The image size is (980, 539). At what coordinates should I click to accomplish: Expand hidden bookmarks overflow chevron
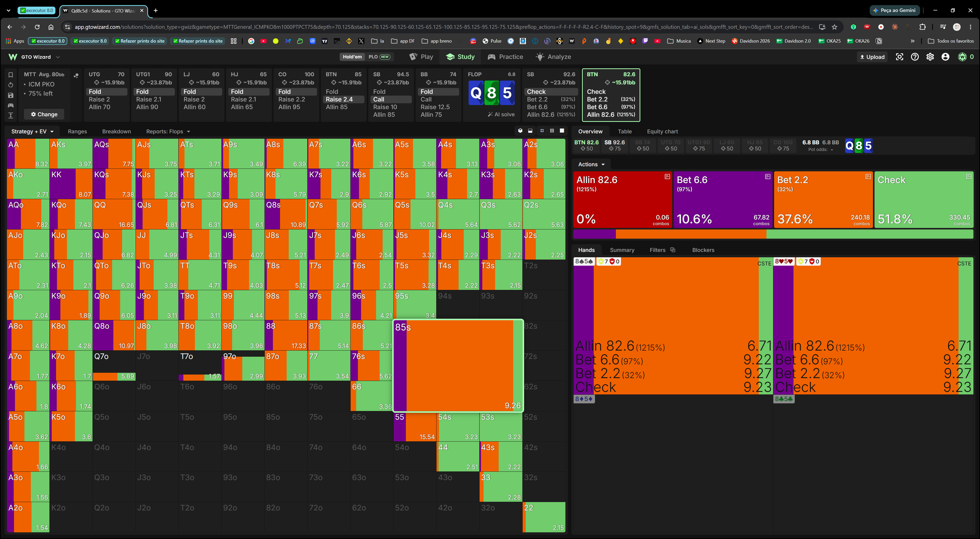pos(912,41)
